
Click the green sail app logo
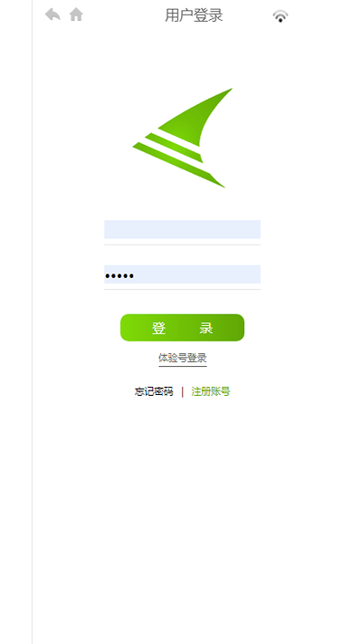click(x=183, y=138)
